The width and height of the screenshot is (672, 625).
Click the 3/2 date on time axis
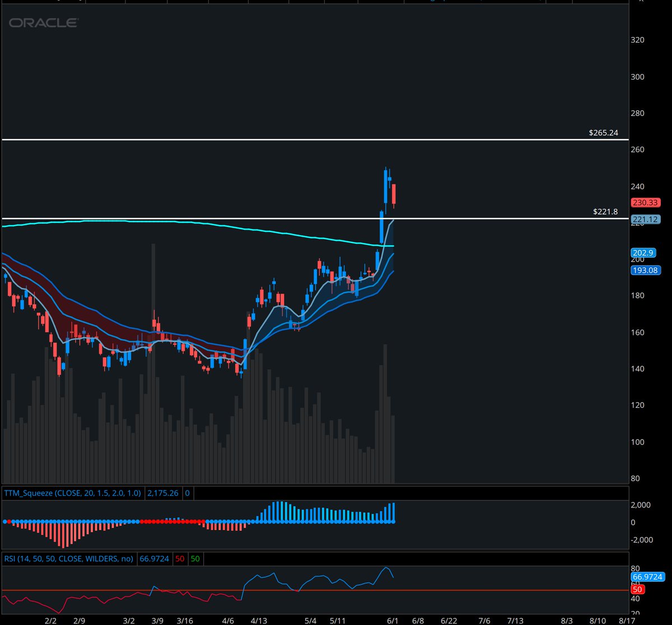point(129,621)
